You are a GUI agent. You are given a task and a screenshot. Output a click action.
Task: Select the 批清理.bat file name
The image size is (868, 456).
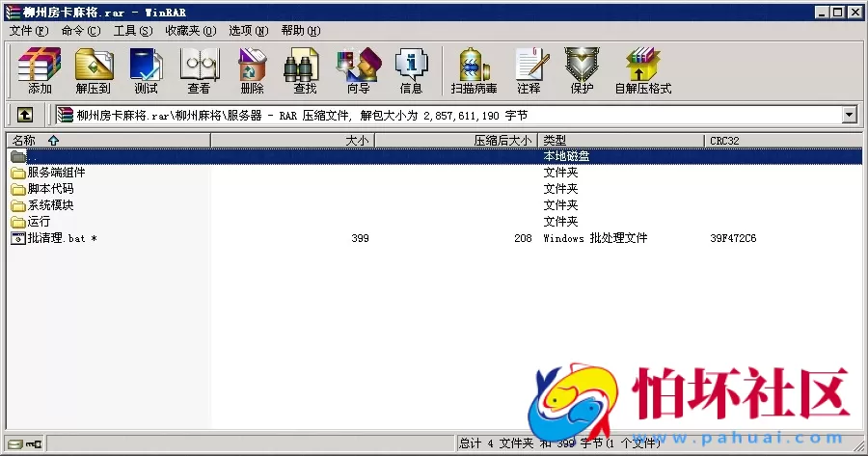click(62, 238)
